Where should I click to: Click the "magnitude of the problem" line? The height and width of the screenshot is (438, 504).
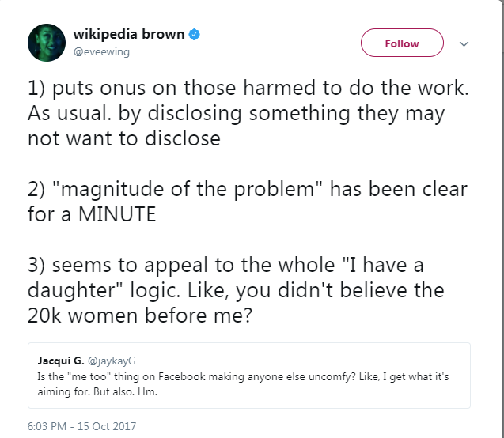click(247, 190)
